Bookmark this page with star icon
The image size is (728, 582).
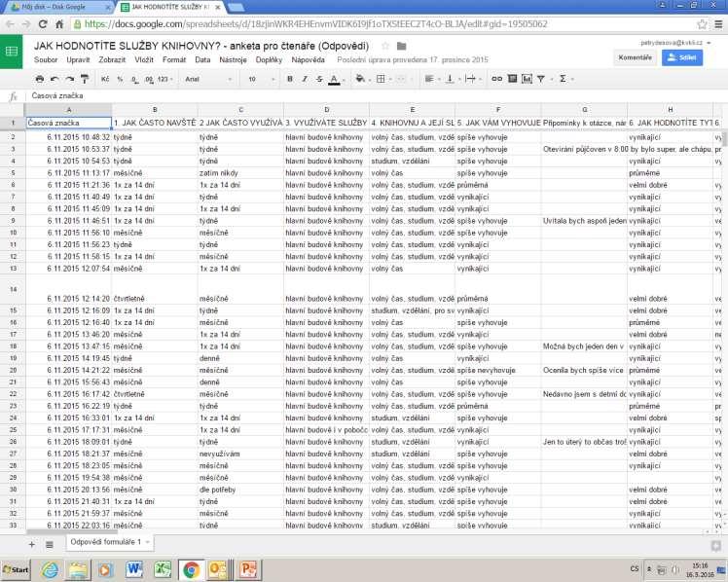(702, 24)
